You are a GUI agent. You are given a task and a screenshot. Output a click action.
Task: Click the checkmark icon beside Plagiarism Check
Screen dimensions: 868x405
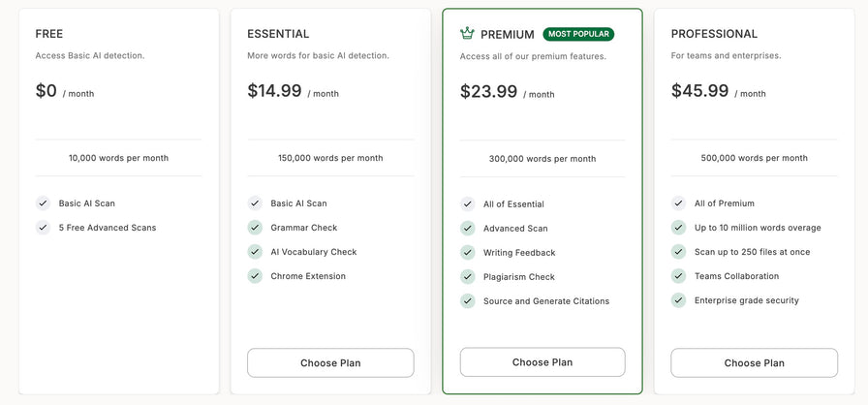click(467, 277)
